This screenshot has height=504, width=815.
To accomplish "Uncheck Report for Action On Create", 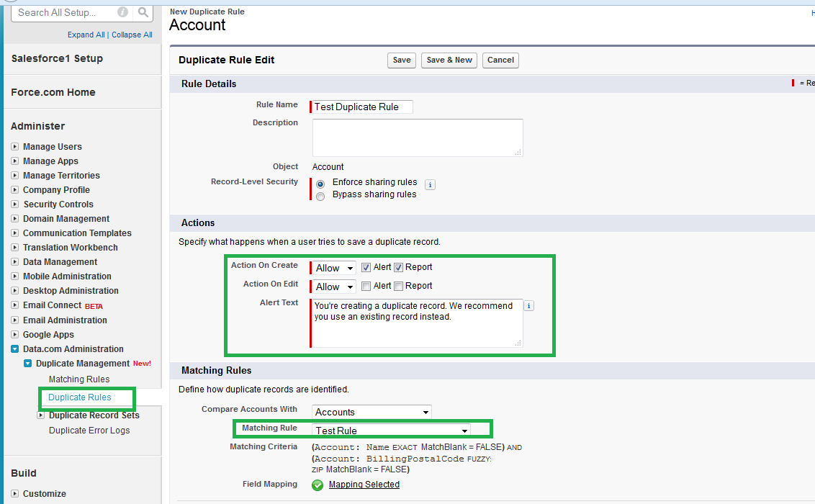I will pos(399,268).
